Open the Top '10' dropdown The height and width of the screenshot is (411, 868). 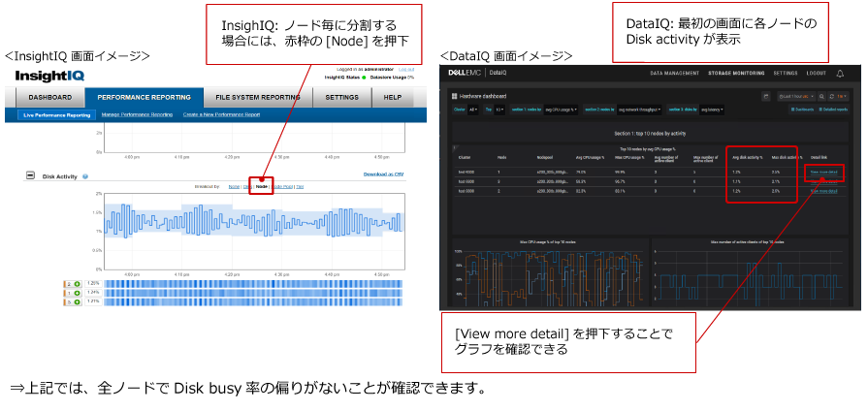pyautogui.click(x=499, y=111)
